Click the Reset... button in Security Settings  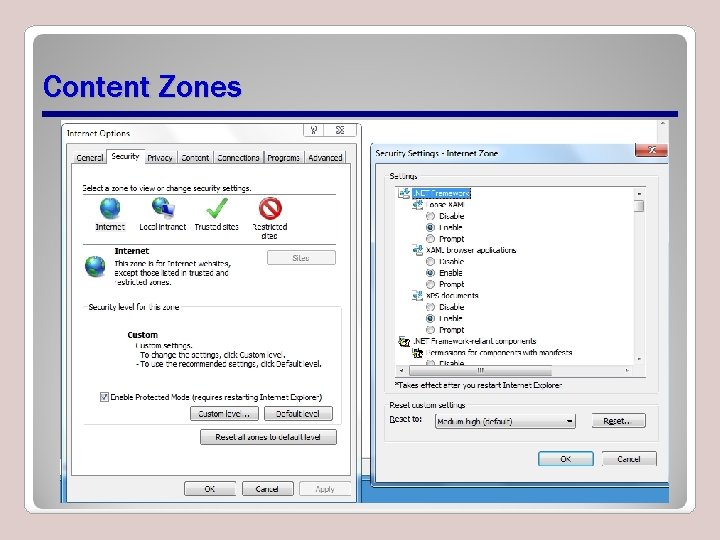tap(618, 421)
